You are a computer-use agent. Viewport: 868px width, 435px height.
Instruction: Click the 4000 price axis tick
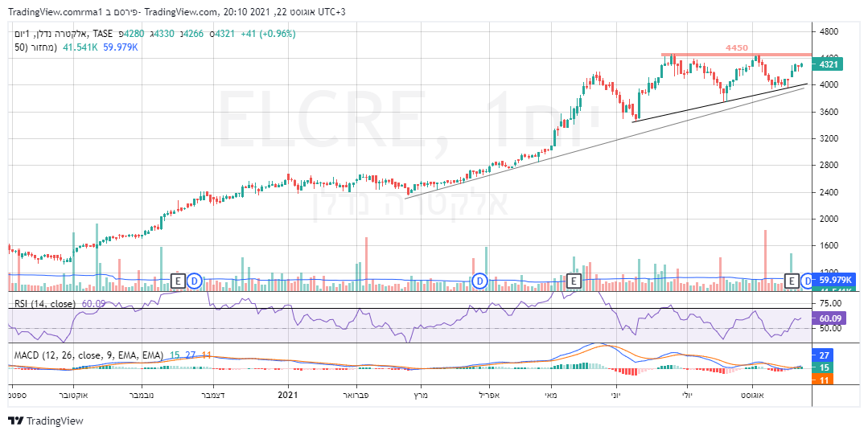[x=829, y=85]
